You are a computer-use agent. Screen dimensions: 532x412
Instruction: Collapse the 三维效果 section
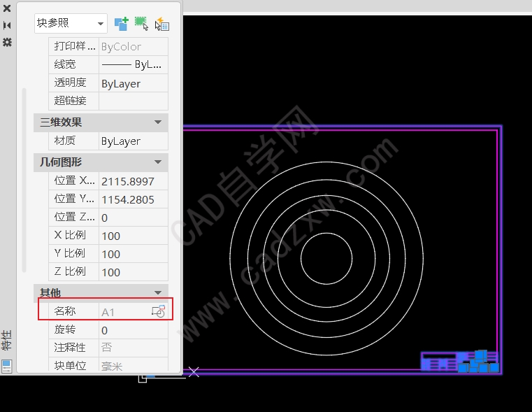coord(158,122)
